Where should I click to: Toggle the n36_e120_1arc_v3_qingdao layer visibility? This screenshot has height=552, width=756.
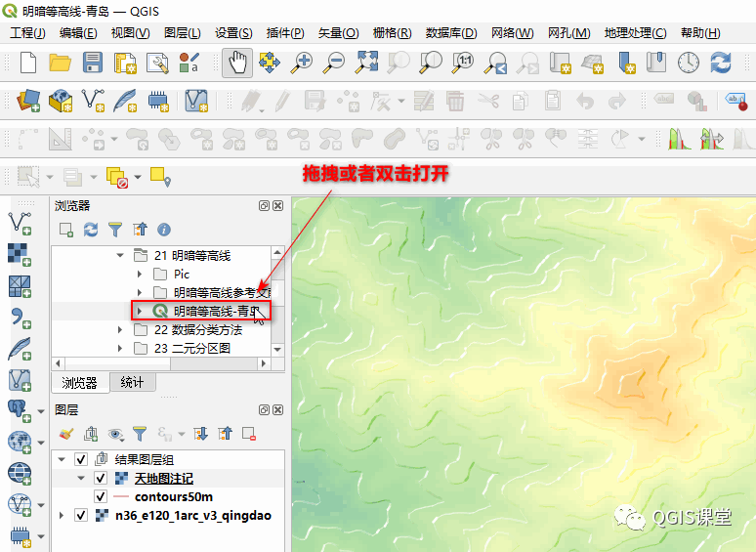(x=81, y=515)
